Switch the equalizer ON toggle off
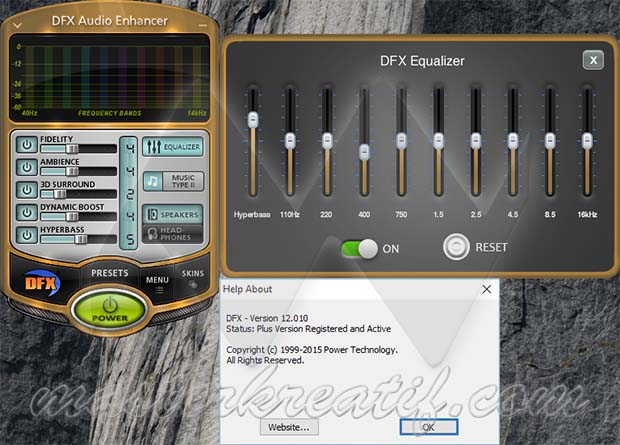This screenshot has width=620, height=445. (x=359, y=249)
